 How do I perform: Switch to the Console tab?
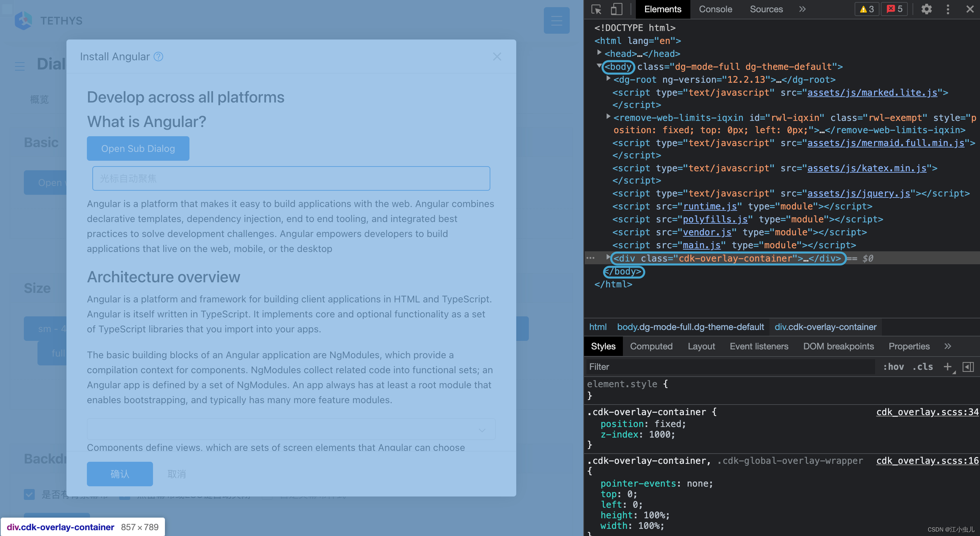pos(715,9)
